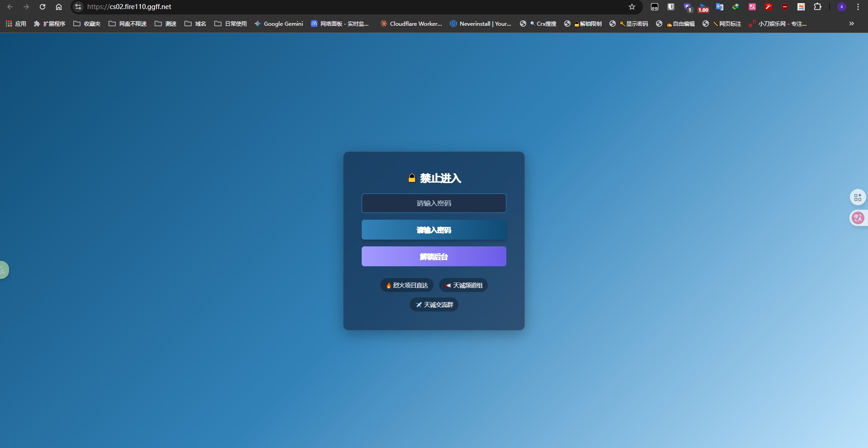This screenshot has width=868, height=448.
Task: Click the pink translate floating button on right edge
Action: 858,218
